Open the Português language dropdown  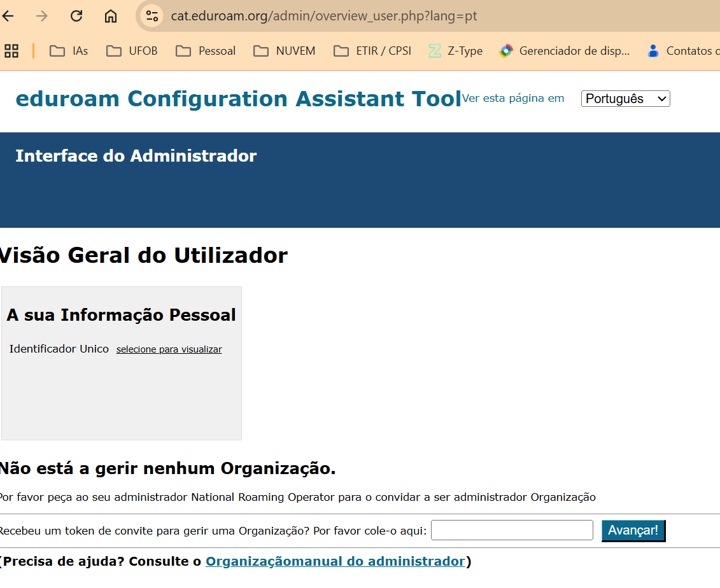click(625, 99)
